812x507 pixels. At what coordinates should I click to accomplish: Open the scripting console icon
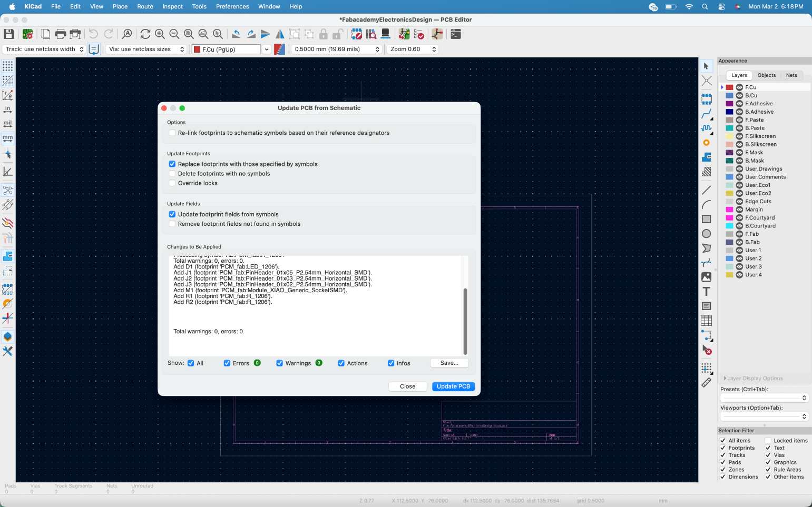point(456,34)
